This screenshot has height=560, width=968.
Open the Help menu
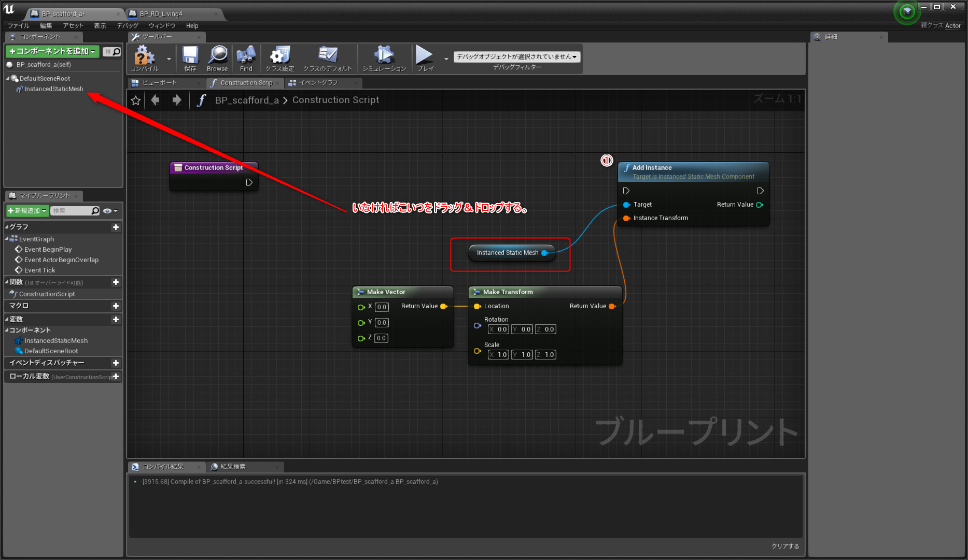click(192, 26)
